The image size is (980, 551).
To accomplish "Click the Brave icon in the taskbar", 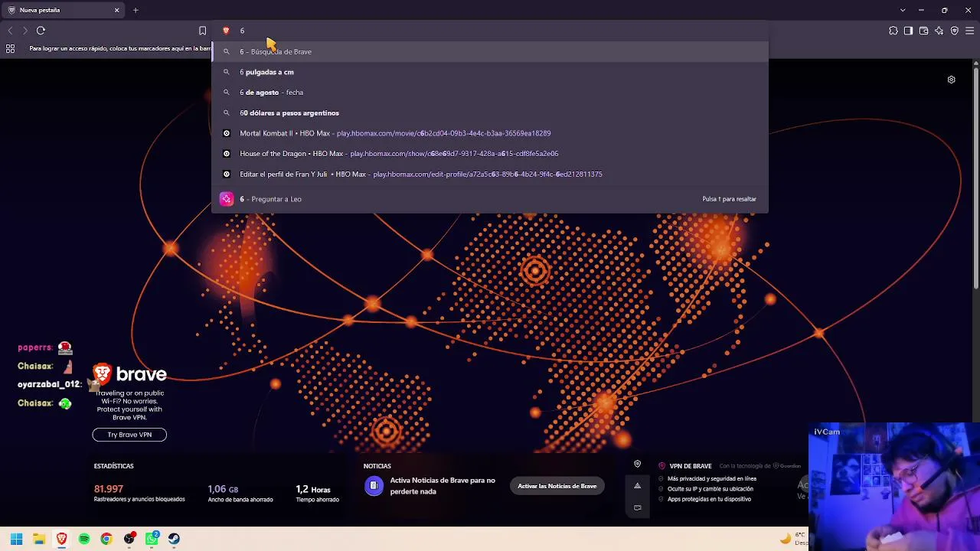I will 61,539.
